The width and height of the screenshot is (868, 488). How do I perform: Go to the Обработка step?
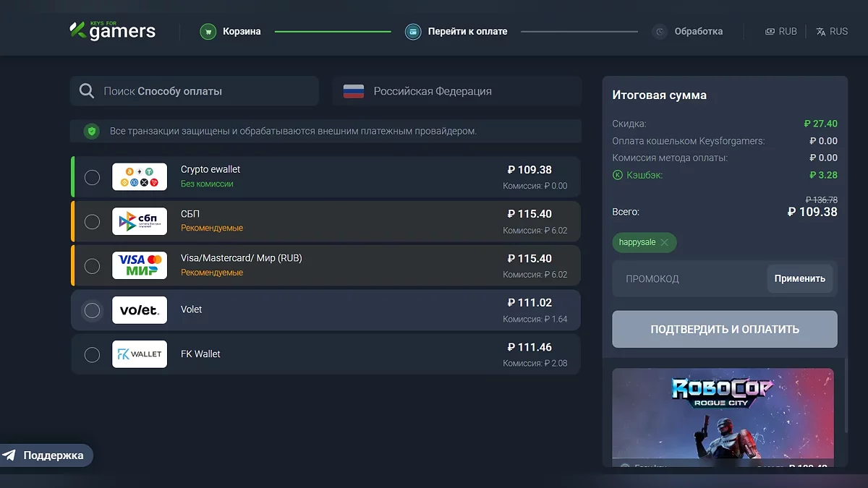point(687,32)
